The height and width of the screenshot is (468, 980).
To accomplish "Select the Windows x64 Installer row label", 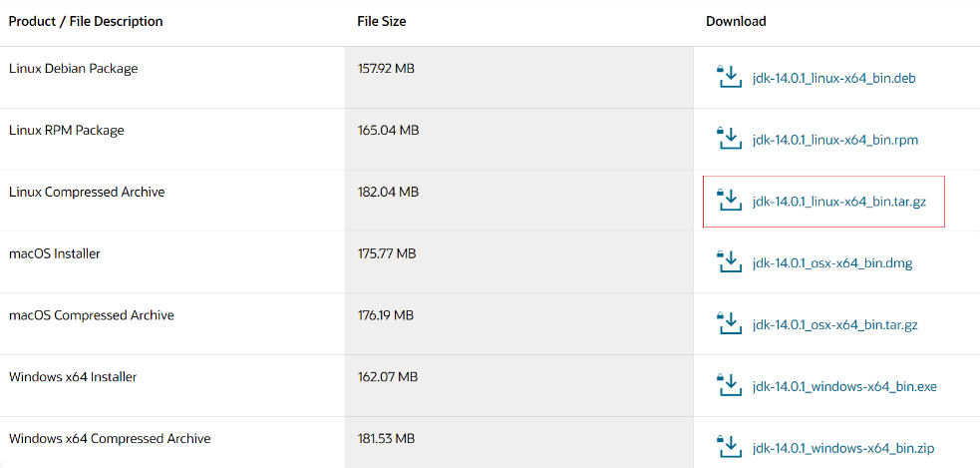I will click(x=73, y=377).
